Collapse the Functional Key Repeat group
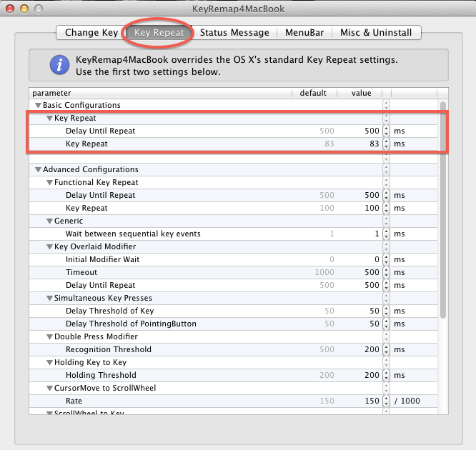This screenshot has height=450, width=476. tap(49, 183)
